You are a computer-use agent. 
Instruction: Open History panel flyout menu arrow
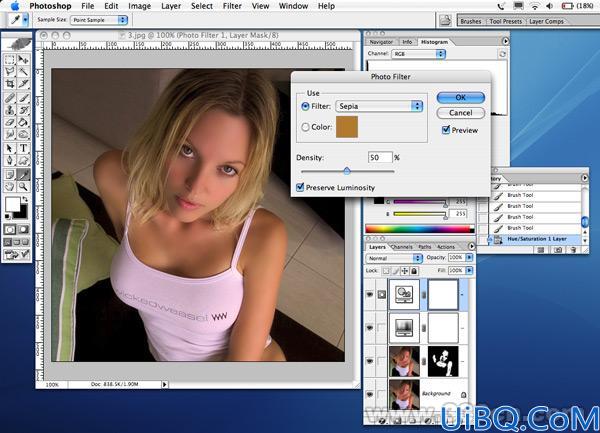tap(584, 177)
